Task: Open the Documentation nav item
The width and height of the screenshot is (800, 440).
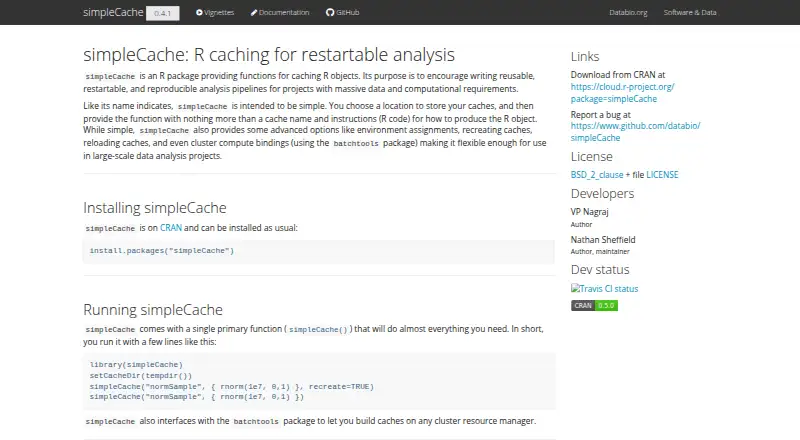Action: (x=280, y=12)
